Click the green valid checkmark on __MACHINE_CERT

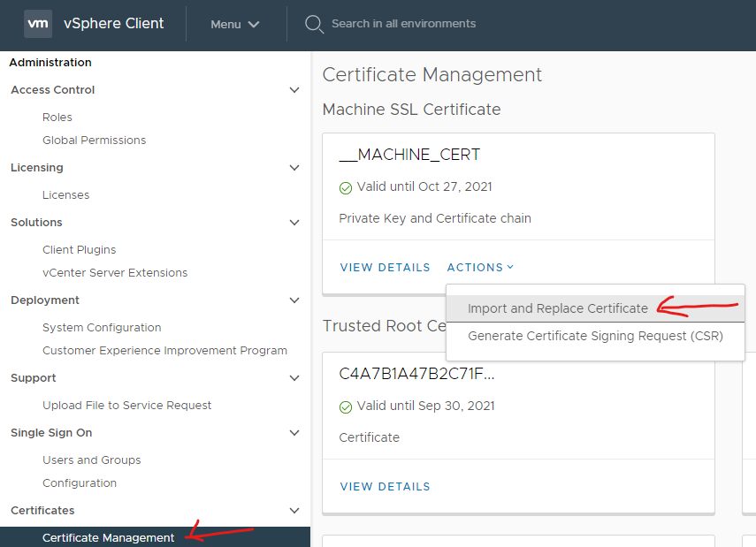(x=346, y=187)
